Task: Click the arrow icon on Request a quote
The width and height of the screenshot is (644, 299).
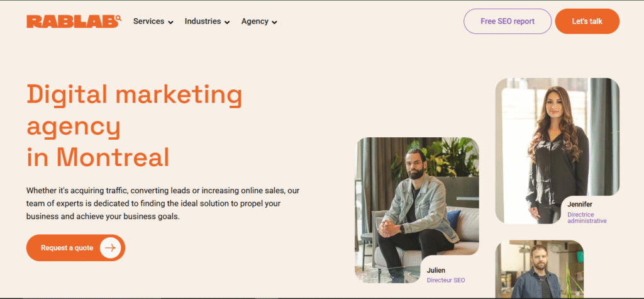Action: [111, 248]
